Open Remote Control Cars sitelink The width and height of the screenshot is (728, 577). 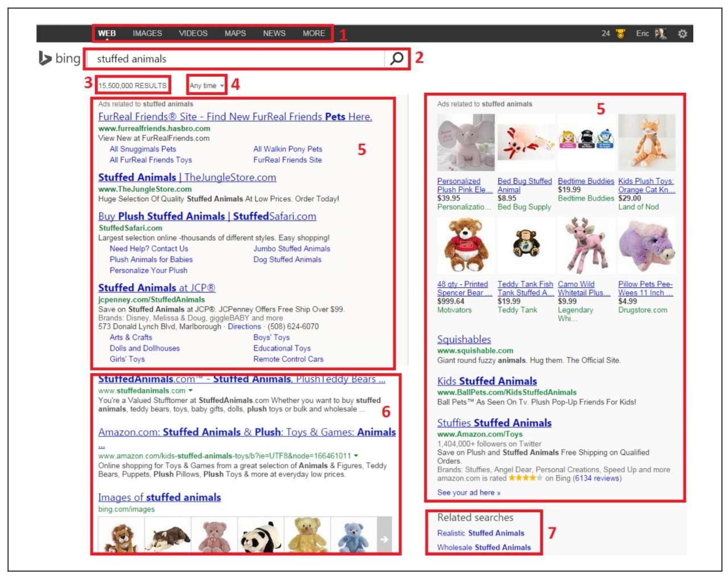(x=288, y=359)
